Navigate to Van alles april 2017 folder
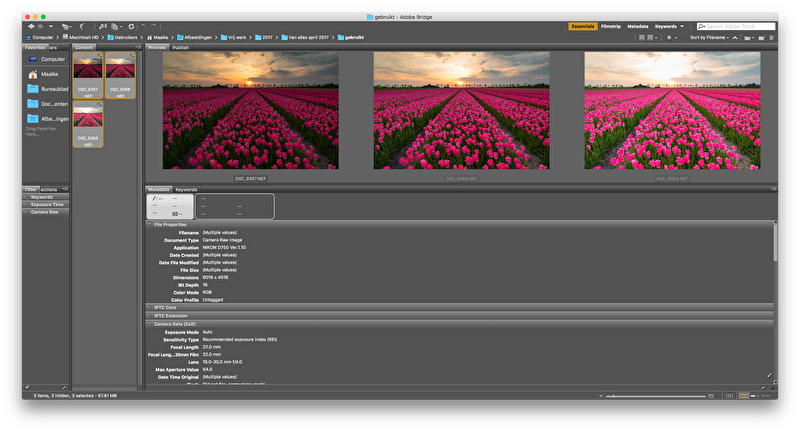800x431 pixels. tap(305, 37)
